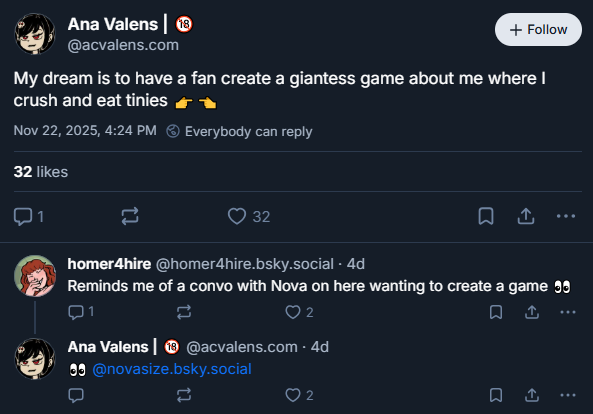
Task: Share the main post
Action: click(526, 216)
